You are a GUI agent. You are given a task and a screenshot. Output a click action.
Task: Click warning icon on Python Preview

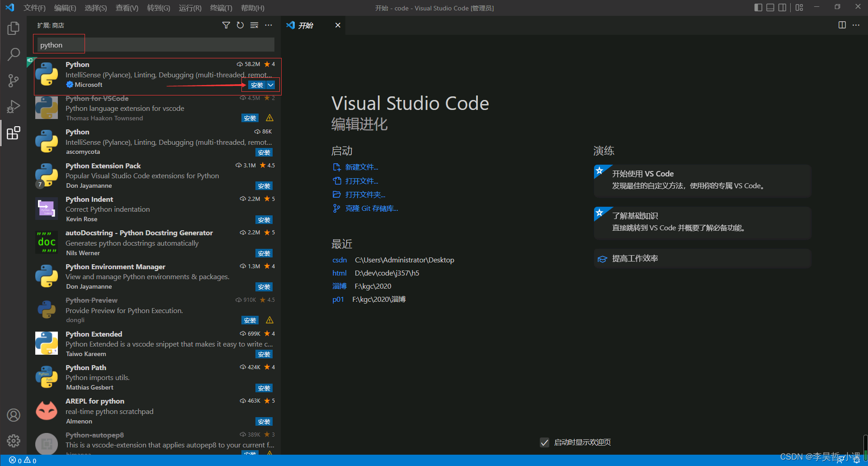coord(270,320)
